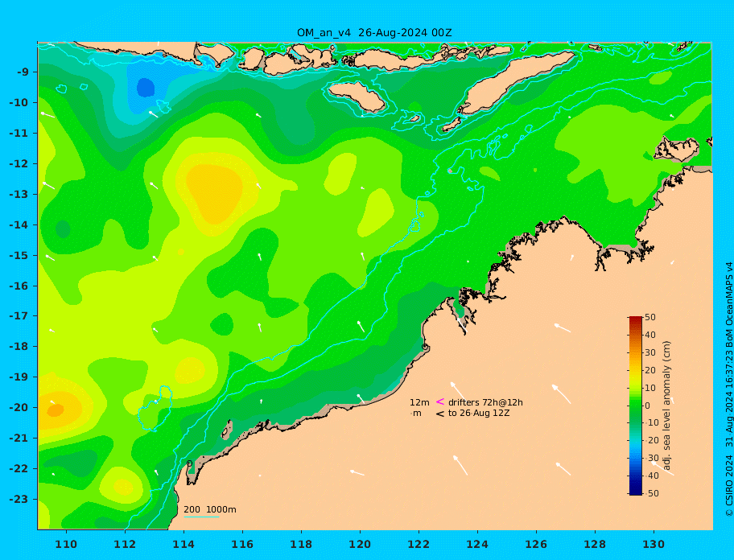Click the map title OM_an_v4 26-Aug-2024 00Z
The height and width of the screenshot is (560, 734).
pyautogui.click(x=374, y=33)
